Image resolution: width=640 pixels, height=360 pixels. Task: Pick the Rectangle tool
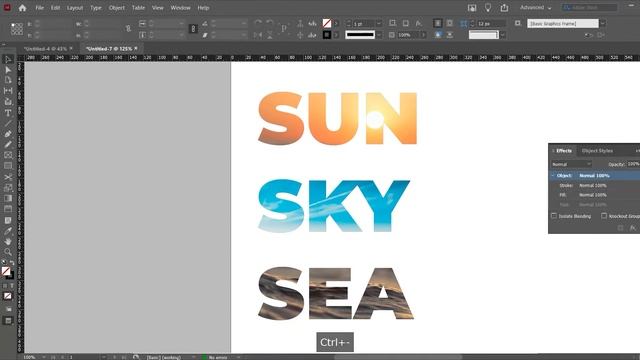click(x=8, y=166)
